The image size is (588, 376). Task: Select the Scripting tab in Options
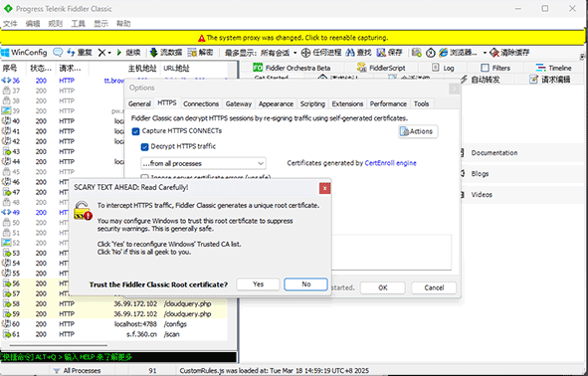pyautogui.click(x=312, y=103)
